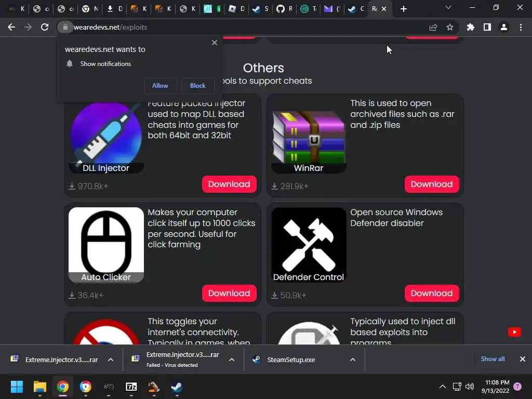This screenshot has height=399, width=532.
Task: Click the 281.9k+ download count
Action: (290, 187)
